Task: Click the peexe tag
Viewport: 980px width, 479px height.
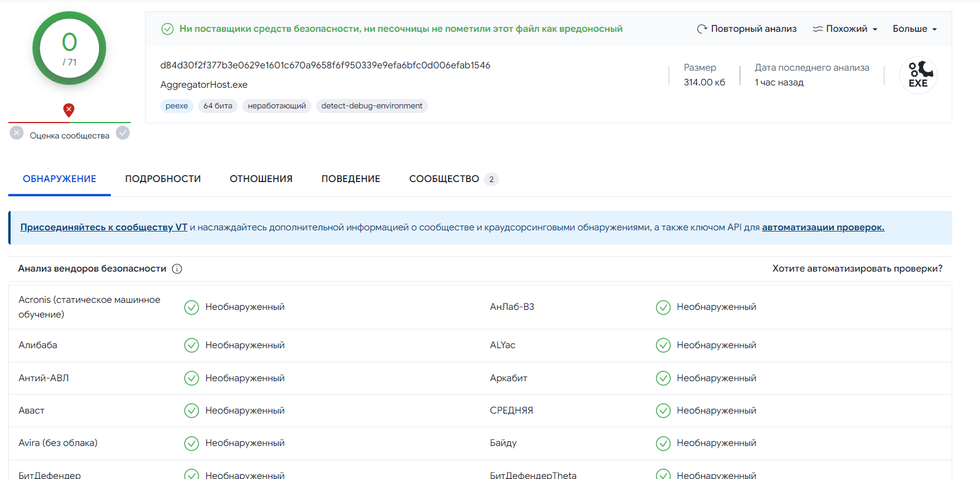Action: coord(177,106)
